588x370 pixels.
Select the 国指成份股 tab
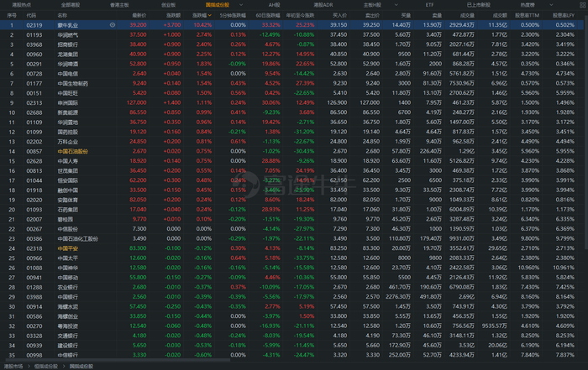coord(217,5)
